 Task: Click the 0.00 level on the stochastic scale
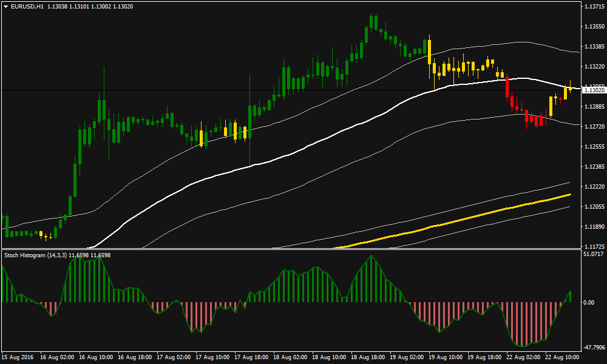coord(589,302)
